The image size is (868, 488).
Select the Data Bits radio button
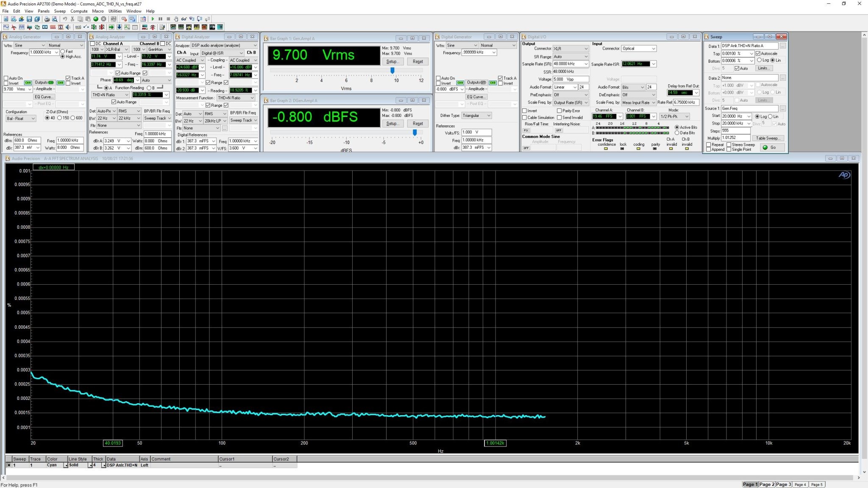click(x=677, y=133)
